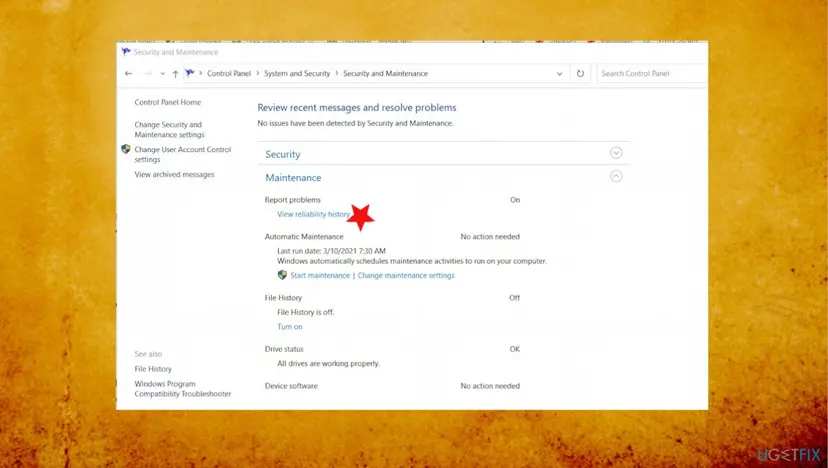Open the address bar history dropdown
Image resolution: width=828 pixels, height=468 pixels.
click(x=559, y=74)
